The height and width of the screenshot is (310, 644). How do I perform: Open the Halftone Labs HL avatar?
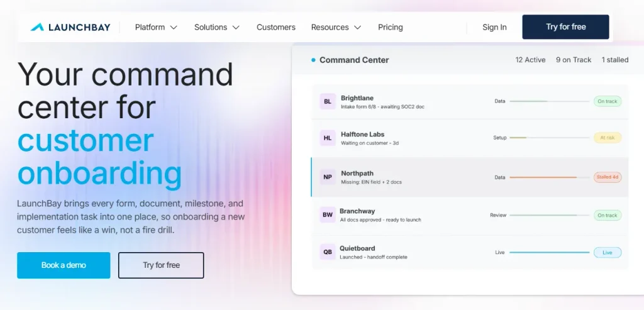pyautogui.click(x=328, y=138)
